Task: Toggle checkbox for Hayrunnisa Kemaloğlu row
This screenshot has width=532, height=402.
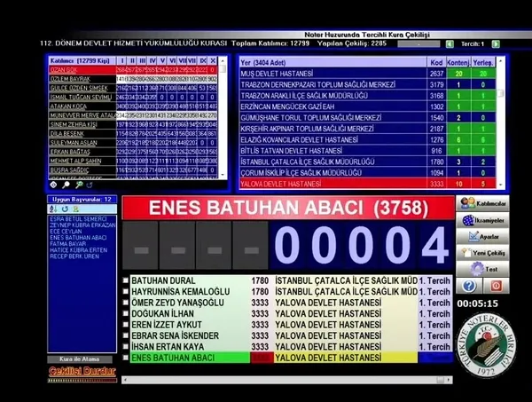Action: click(126, 292)
